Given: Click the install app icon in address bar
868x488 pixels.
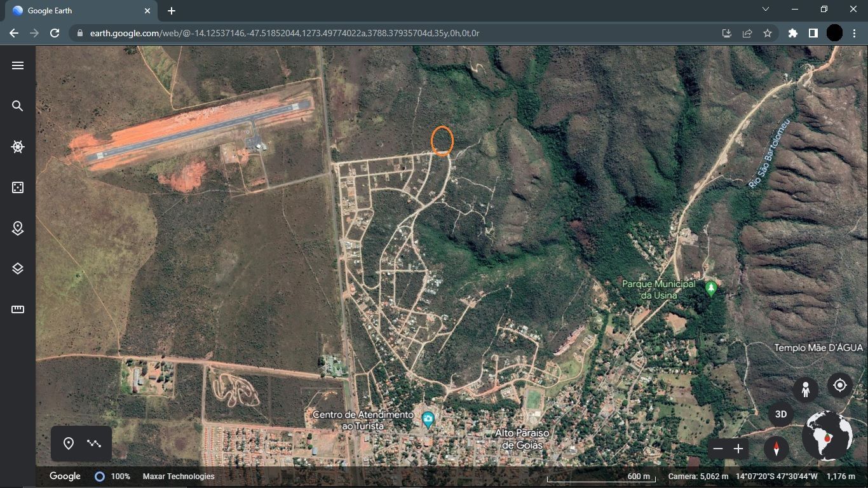Looking at the screenshot, I should point(727,33).
